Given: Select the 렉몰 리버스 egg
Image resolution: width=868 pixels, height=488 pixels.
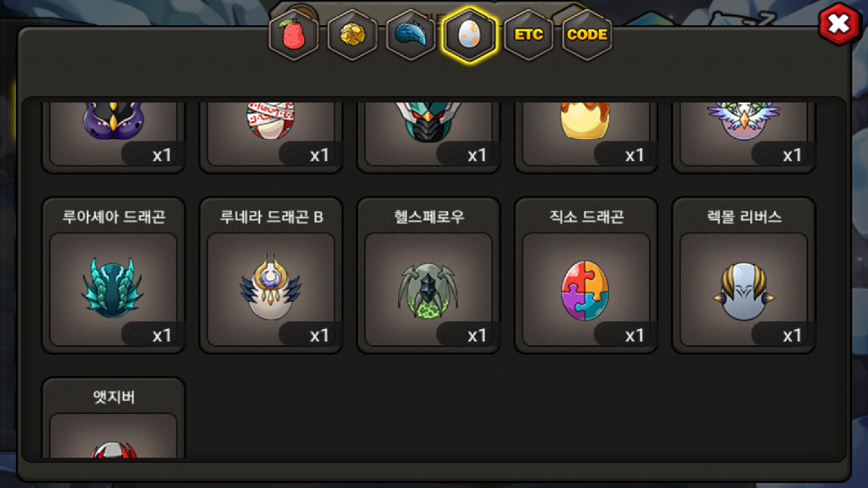Looking at the screenshot, I should [x=744, y=275].
